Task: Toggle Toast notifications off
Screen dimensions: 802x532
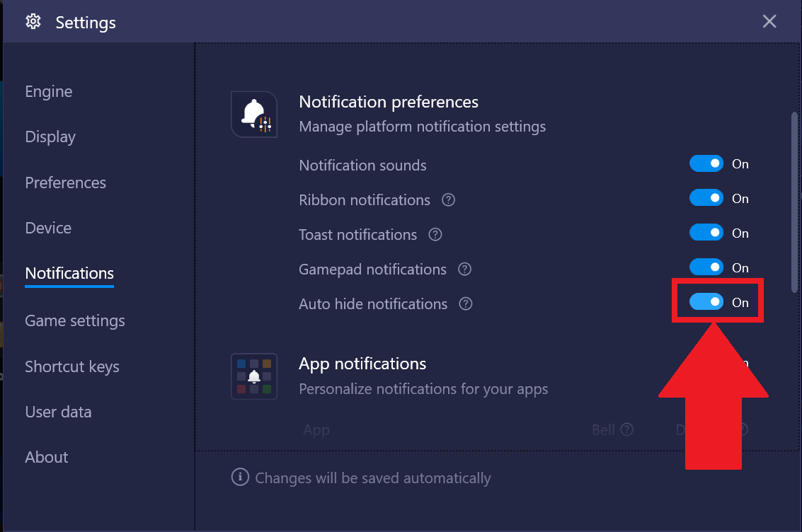Action: coord(706,233)
